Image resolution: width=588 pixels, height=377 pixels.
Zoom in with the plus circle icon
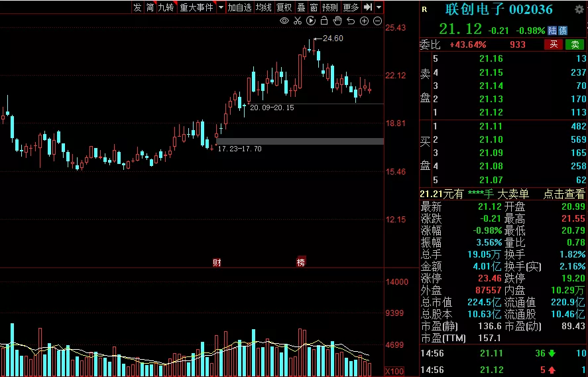pyautogui.click(x=364, y=21)
